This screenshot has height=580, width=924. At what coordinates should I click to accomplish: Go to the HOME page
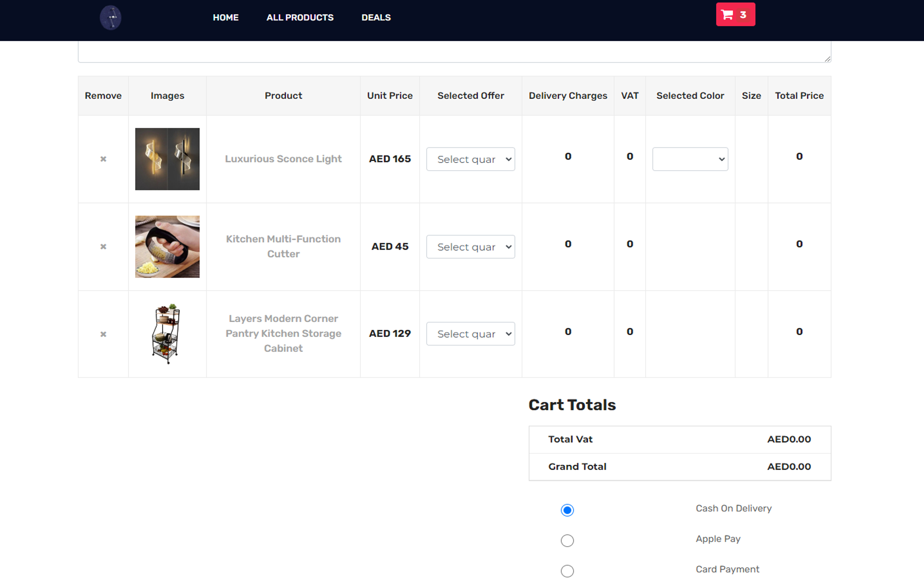click(226, 17)
